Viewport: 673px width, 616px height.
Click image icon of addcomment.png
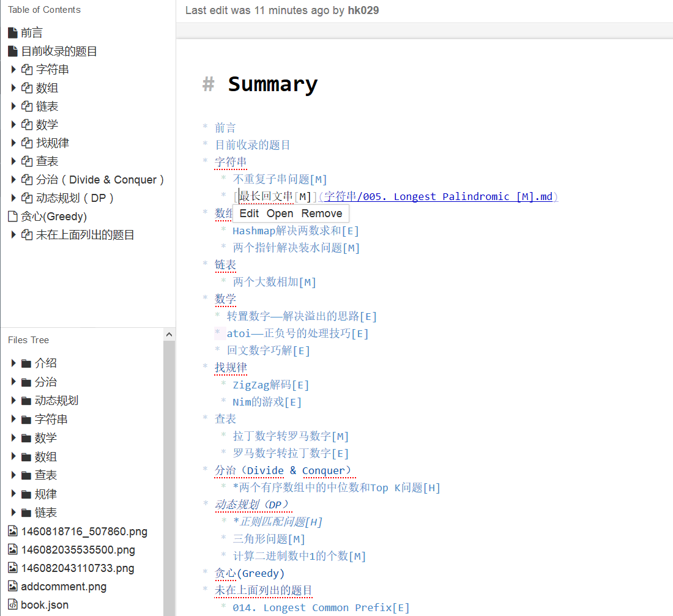click(x=13, y=587)
